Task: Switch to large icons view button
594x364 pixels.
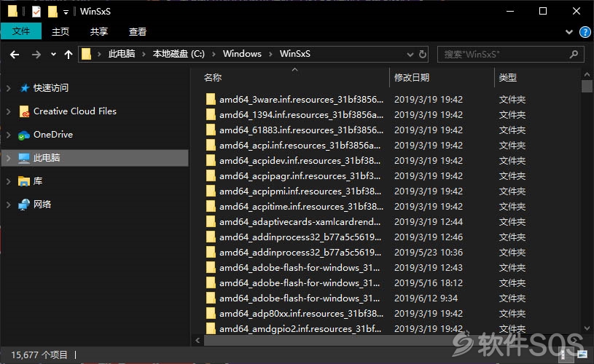Action: [582, 355]
